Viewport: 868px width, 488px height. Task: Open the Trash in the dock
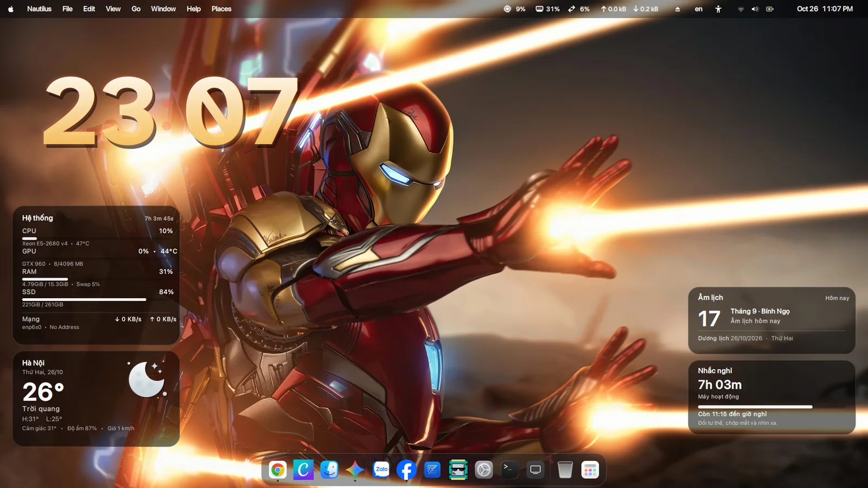[x=565, y=470]
